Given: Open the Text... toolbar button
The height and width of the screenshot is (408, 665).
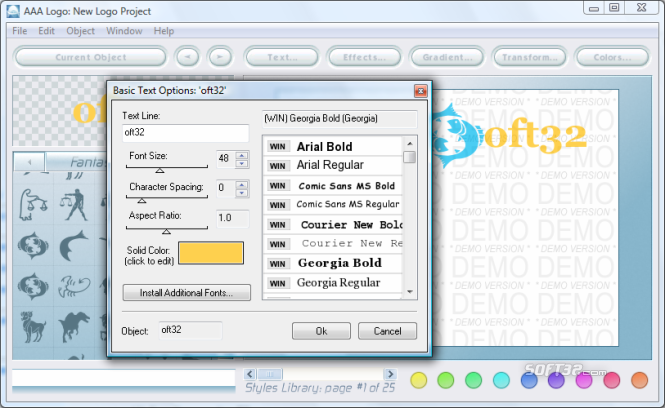Looking at the screenshot, I should [282, 57].
